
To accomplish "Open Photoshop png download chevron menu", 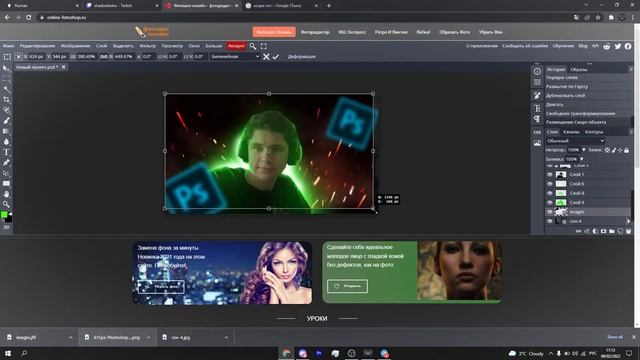I will point(148,338).
